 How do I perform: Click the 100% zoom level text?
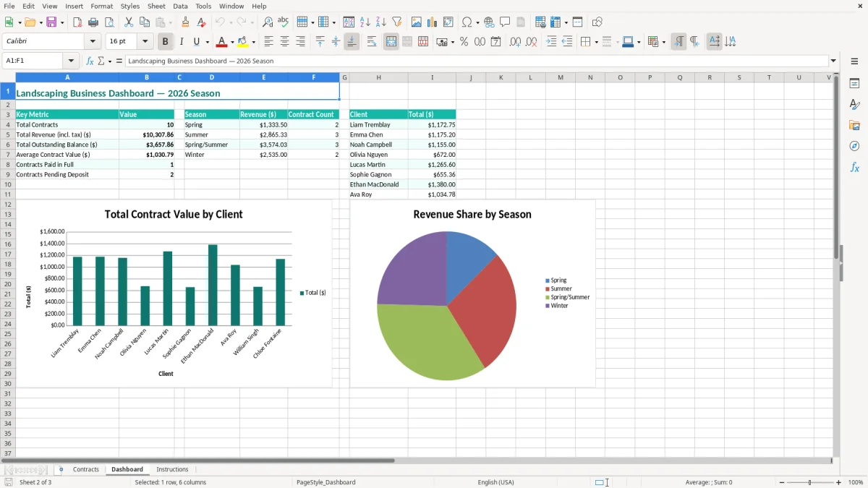click(856, 482)
